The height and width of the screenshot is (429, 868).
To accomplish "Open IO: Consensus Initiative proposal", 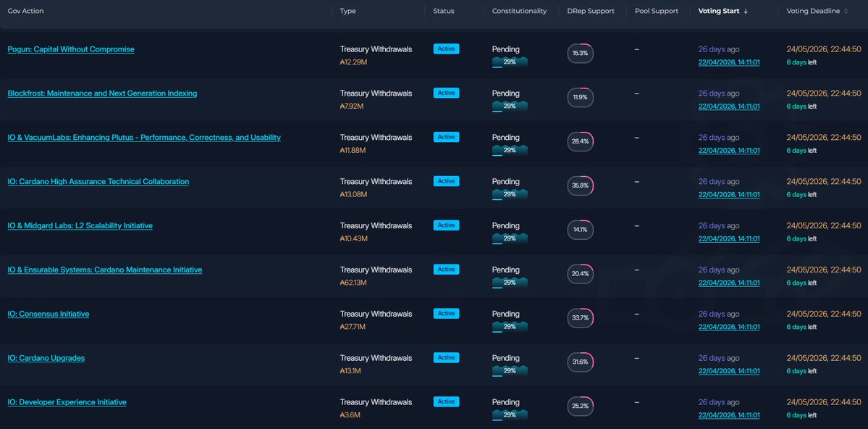I will click(x=49, y=314).
